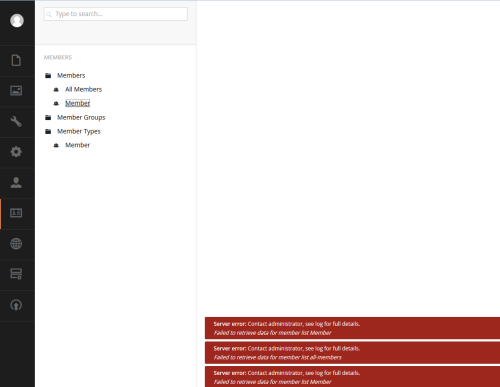Click in the Type to search field

116,14
